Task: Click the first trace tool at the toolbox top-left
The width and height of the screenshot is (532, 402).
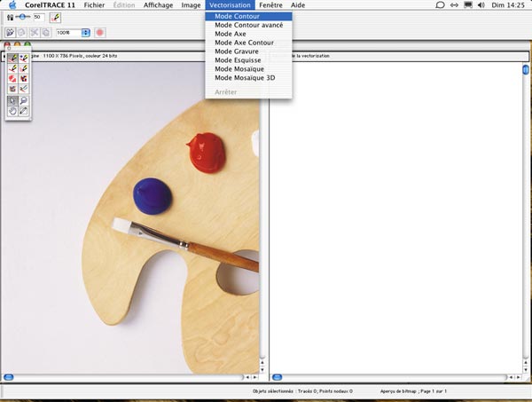Action: click(x=12, y=59)
